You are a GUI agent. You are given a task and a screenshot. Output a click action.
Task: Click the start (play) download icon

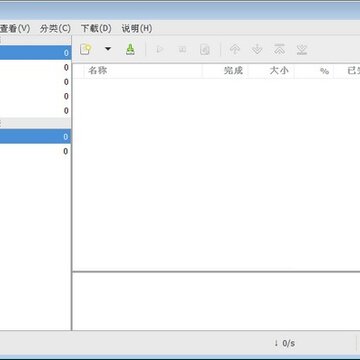[x=160, y=50]
